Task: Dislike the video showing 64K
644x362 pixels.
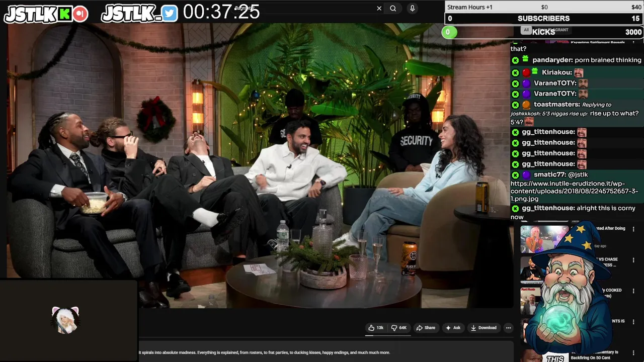Action: coord(398,328)
